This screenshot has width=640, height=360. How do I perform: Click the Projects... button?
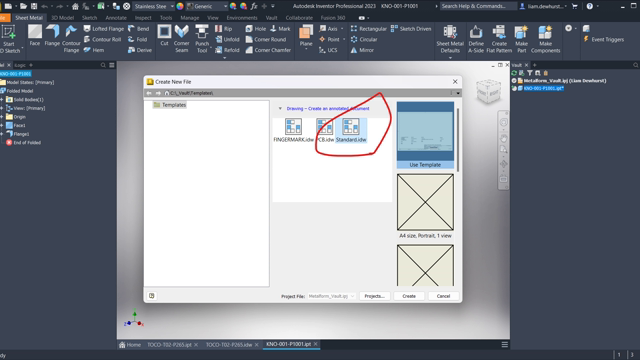(x=375, y=296)
